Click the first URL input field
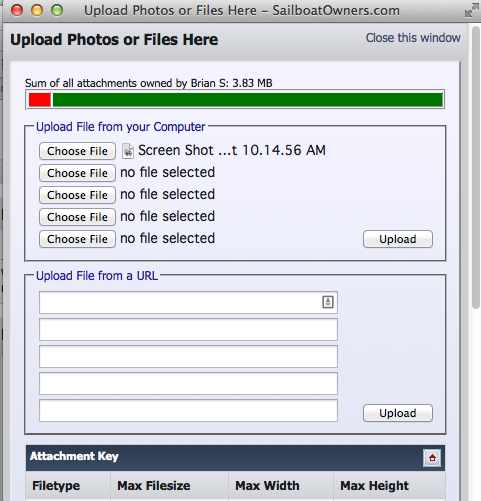This screenshot has width=481, height=501. (188, 302)
